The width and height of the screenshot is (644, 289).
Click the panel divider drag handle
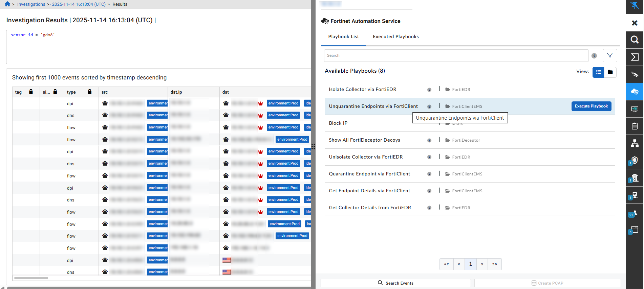pyautogui.click(x=313, y=146)
